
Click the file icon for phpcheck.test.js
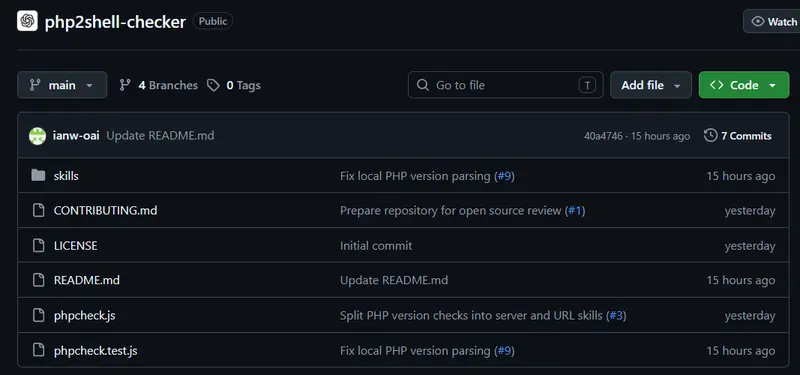click(x=38, y=351)
